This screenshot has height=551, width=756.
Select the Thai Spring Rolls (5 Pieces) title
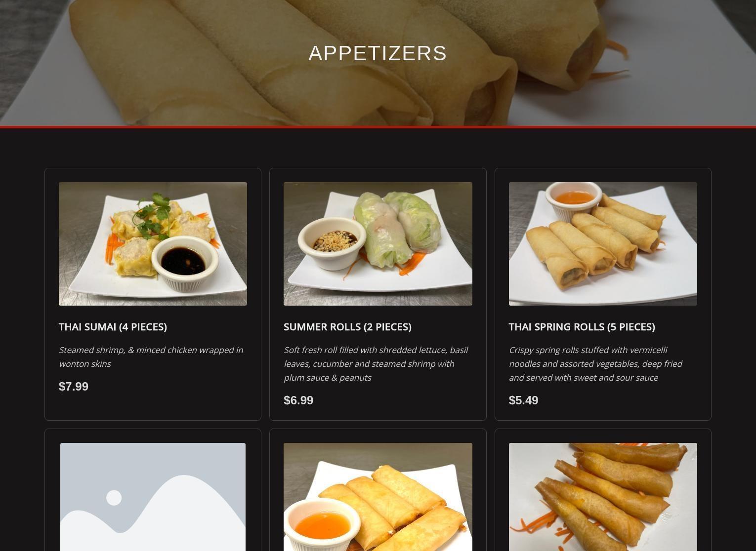pos(582,327)
